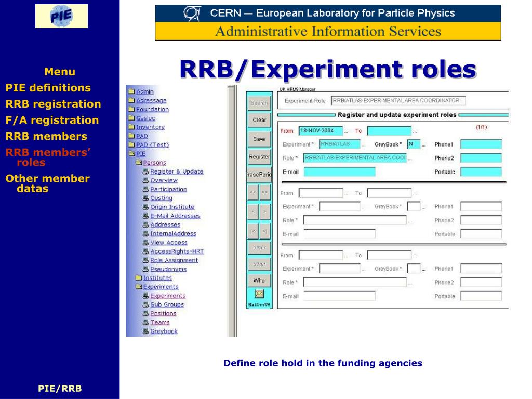Image resolution: width=532 pixels, height=399 pixels.
Task: Open the Participation link
Action: (169, 189)
